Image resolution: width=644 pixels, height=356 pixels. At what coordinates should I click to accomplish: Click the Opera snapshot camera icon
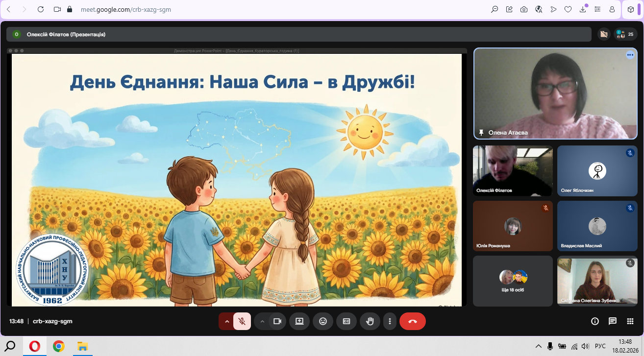(524, 9)
